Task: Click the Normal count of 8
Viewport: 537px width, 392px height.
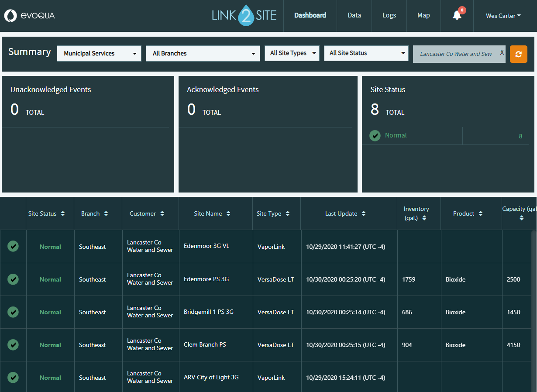Action: click(520, 136)
